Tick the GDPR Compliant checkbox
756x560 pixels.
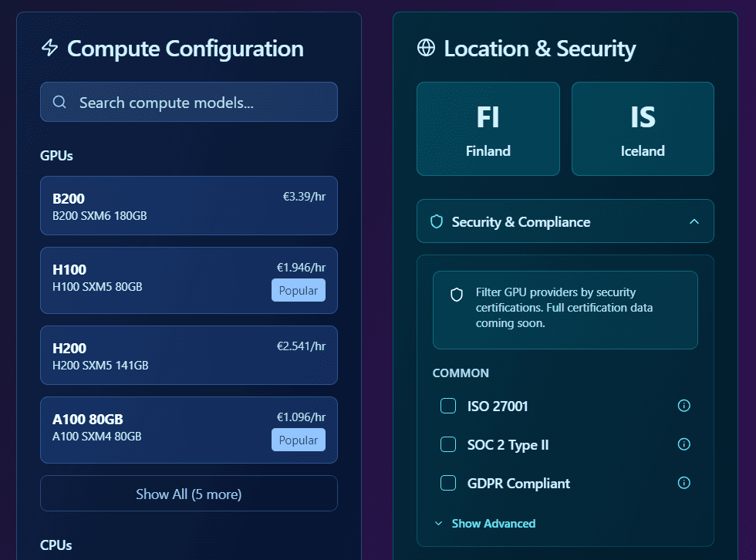[x=448, y=484]
